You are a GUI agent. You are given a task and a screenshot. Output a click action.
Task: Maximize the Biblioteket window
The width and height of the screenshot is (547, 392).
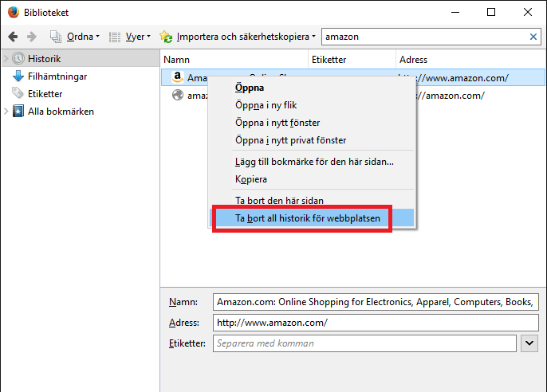(x=491, y=12)
